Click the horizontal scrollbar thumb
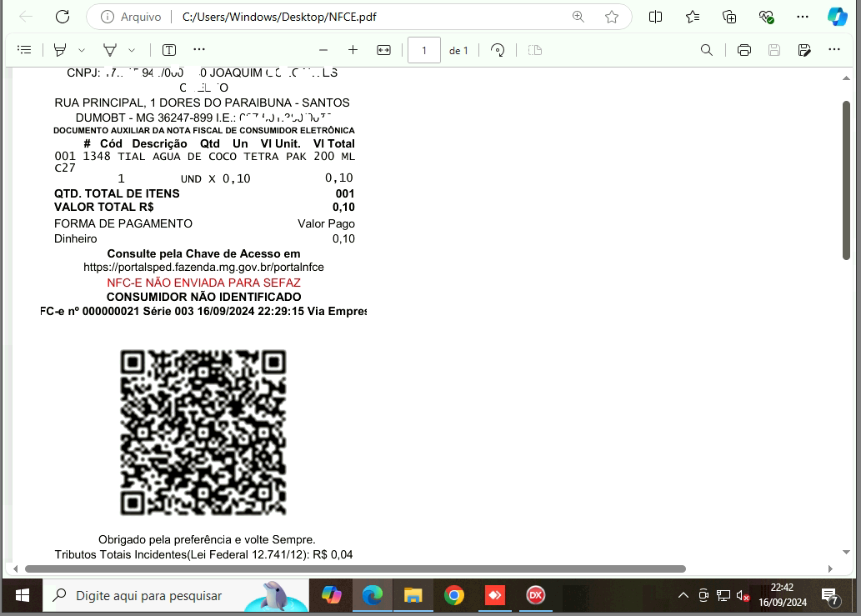The image size is (861, 616). click(x=355, y=568)
